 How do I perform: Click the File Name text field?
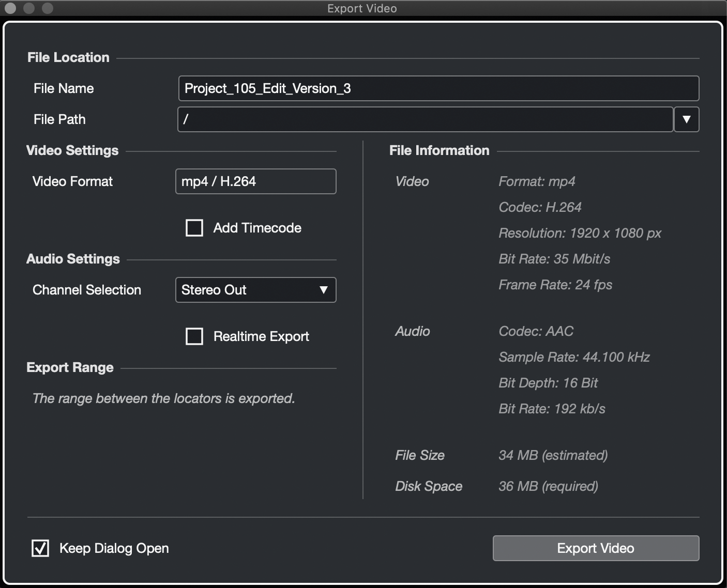438,88
